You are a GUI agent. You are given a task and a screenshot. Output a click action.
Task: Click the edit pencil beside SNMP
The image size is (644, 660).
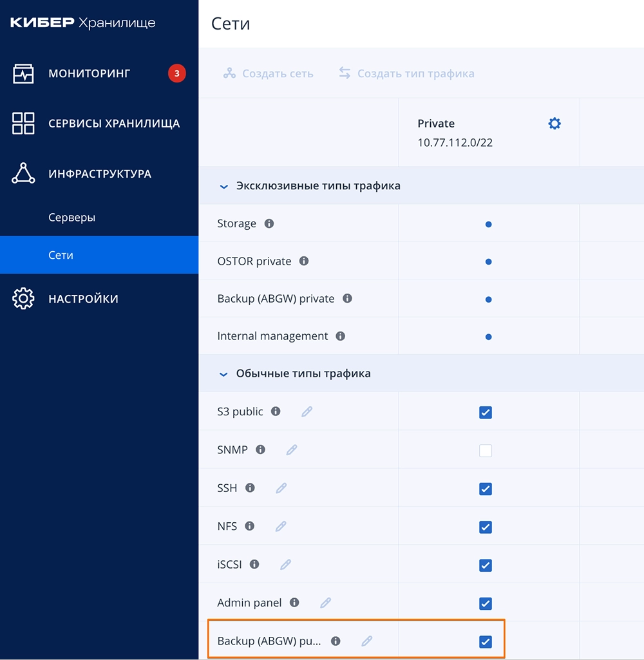(x=292, y=450)
